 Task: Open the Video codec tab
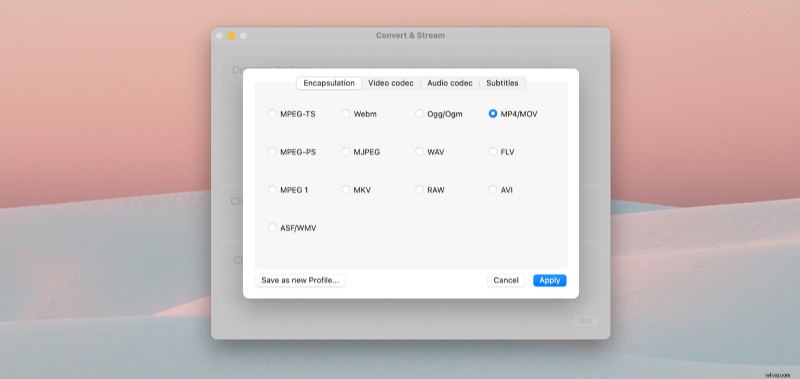tap(391, 83)
